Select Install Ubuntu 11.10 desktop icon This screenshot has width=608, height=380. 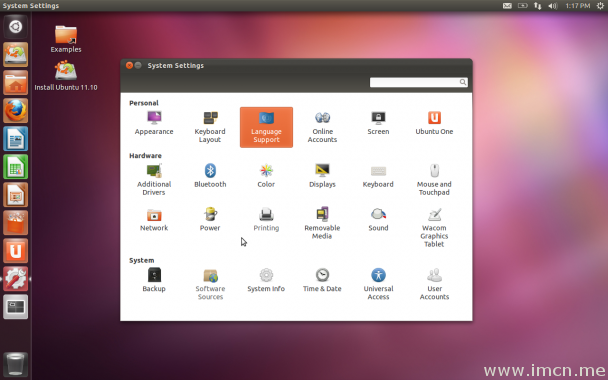pos(66,76)
